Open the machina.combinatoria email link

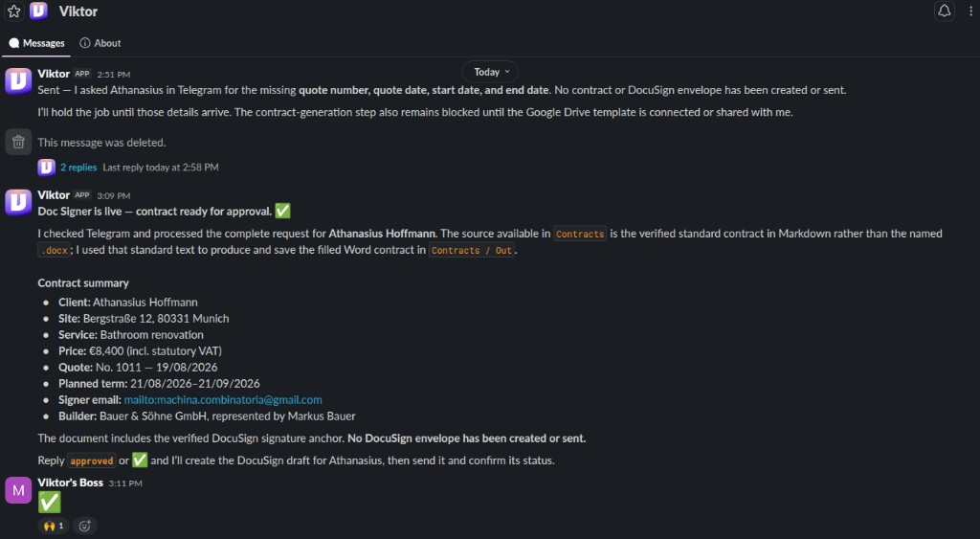coord(223,399)
